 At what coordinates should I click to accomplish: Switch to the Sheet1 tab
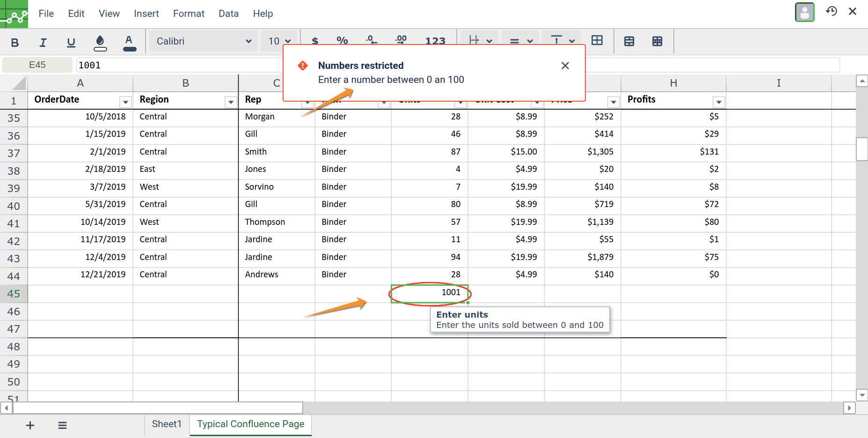[167, 424]
